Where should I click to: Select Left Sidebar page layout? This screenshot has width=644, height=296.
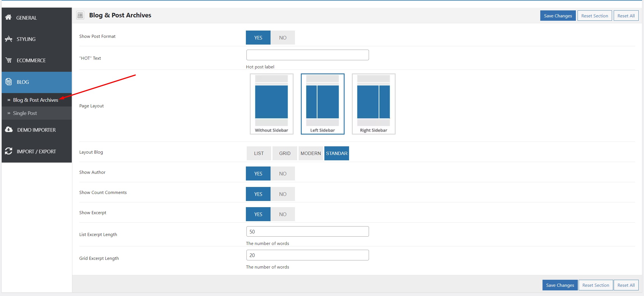322,104
